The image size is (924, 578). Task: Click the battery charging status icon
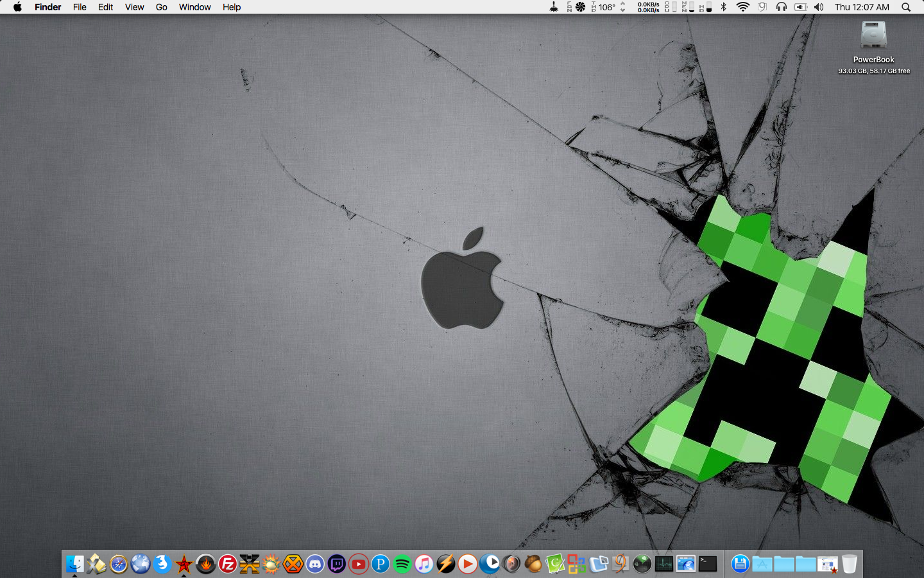click(800, 7)
